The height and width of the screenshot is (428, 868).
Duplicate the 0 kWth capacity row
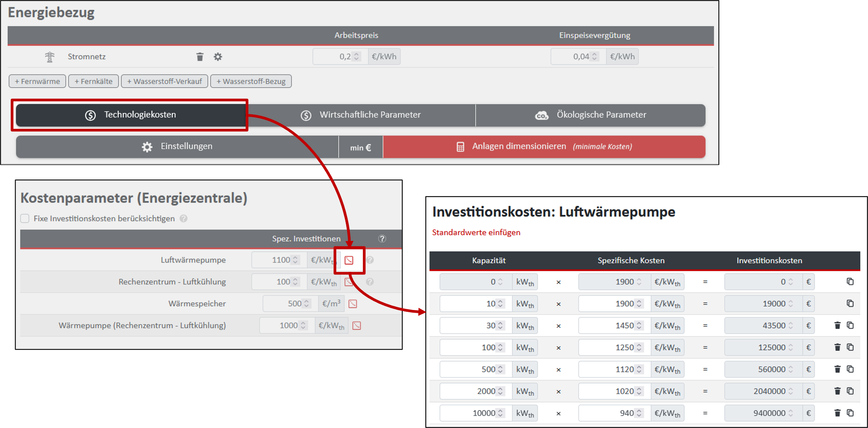click(x=850, y=282)
